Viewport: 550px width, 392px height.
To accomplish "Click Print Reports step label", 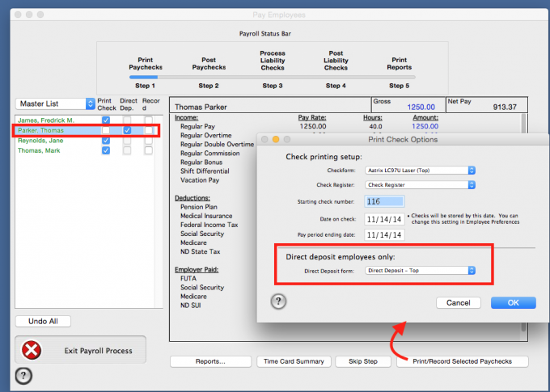I will coord(400,64).
